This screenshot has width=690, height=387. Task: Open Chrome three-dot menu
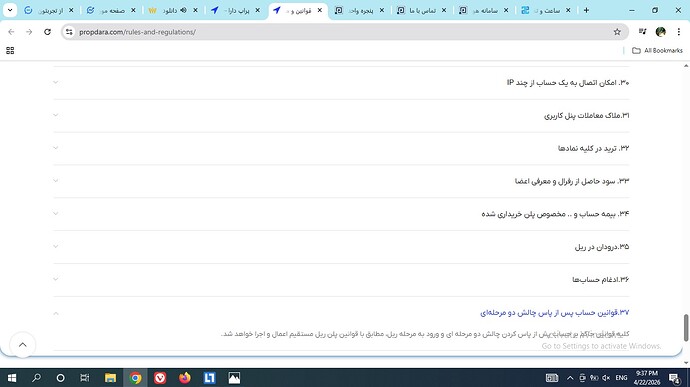(x=679, y=32)
